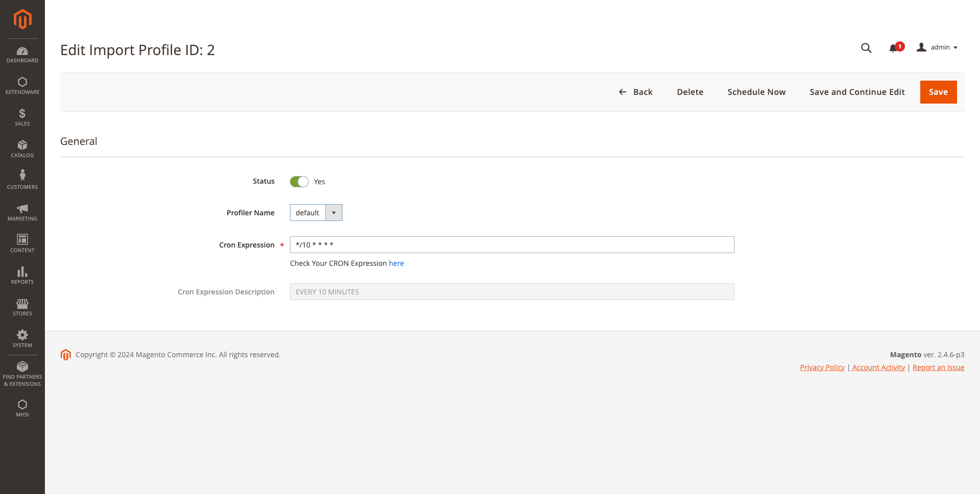Click the Magento logo in sidebar
The height and width of the screenshot is (494, 980).
tap(22, 19)
